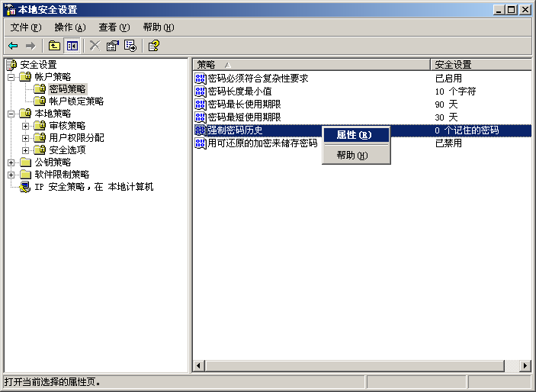Select the 用可还原的加密来储存密码 policy text

pos(262,143)
